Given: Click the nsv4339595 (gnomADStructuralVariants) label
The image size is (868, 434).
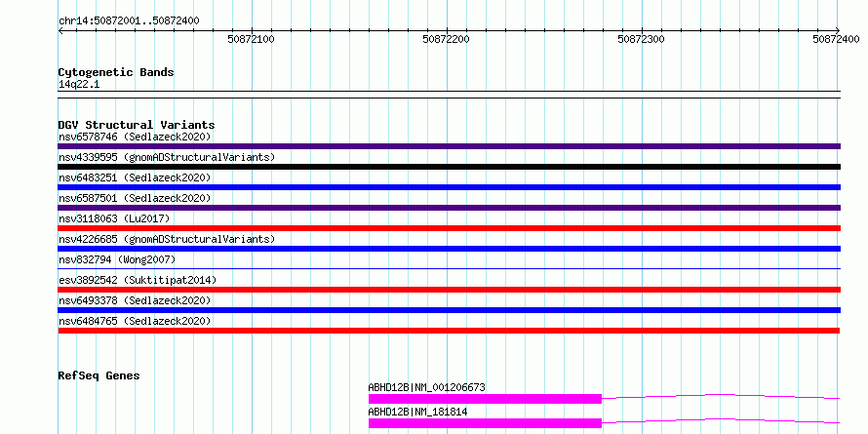Looking at the screenshot, I should click(167, 157).
